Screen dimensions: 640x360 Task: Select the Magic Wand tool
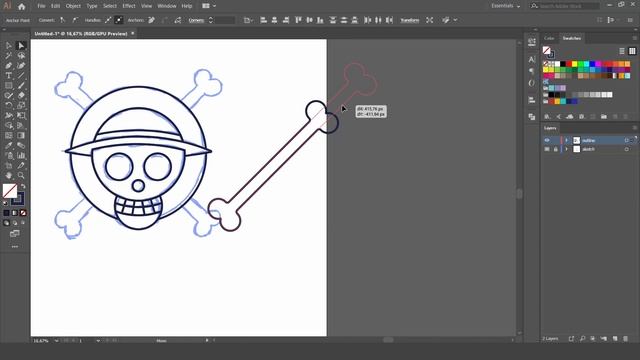[x=9, y=56]
